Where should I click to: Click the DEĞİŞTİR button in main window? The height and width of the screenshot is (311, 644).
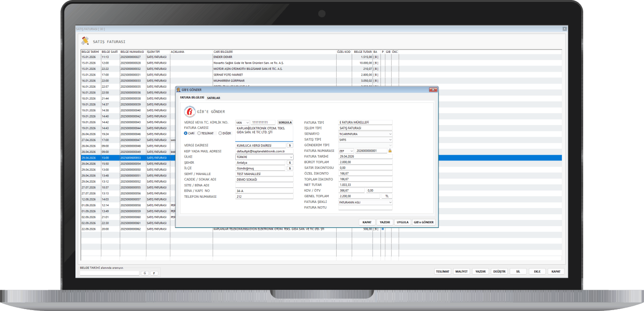[499, 271]
